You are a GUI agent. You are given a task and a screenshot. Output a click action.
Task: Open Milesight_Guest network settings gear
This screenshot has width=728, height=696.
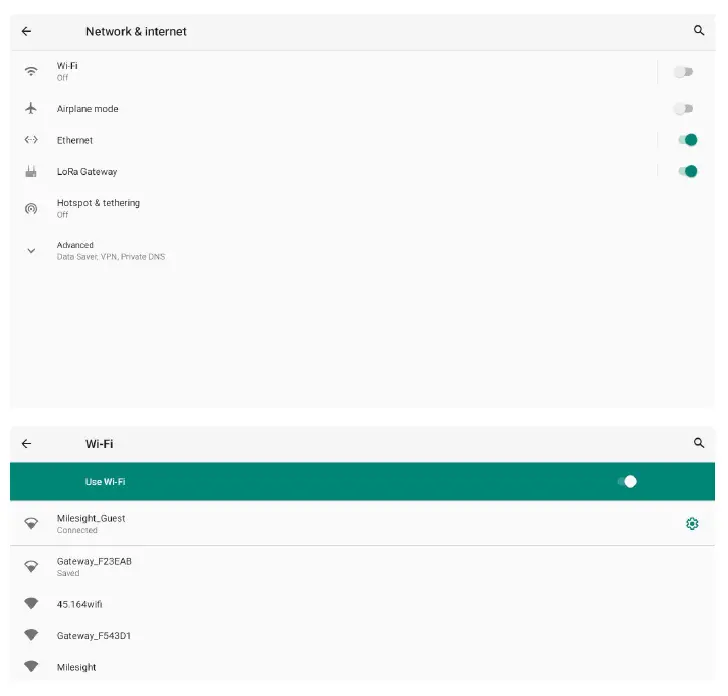pos(692,524)
